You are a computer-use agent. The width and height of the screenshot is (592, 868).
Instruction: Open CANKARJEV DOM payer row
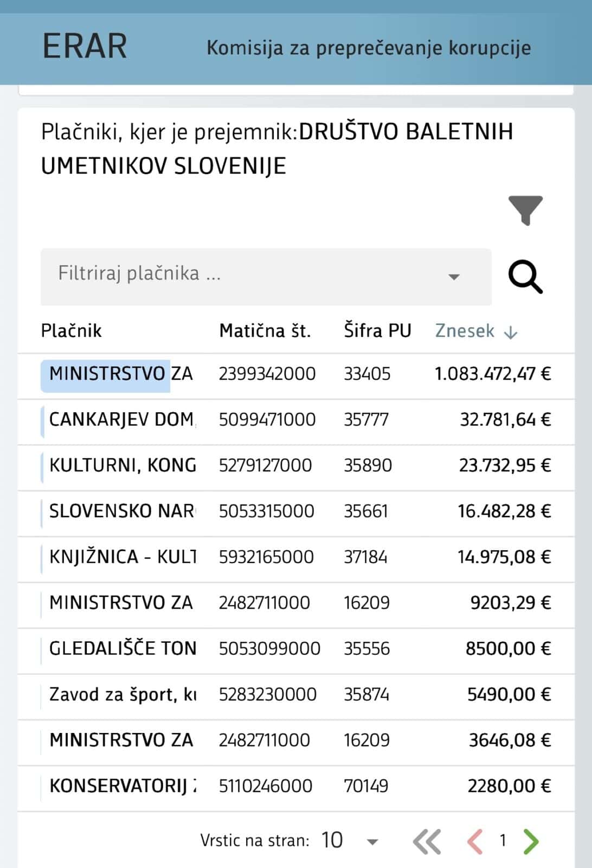296,420
